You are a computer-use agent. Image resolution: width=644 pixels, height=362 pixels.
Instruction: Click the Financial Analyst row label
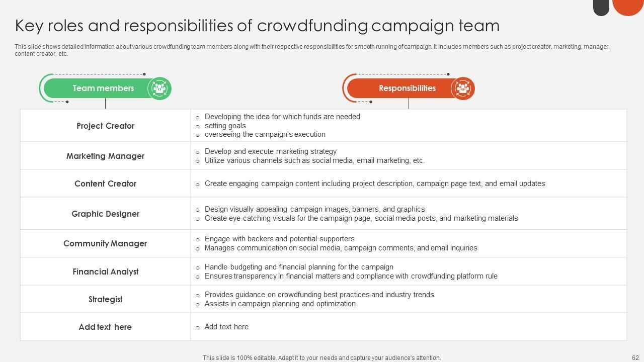[x=105, y=271]
